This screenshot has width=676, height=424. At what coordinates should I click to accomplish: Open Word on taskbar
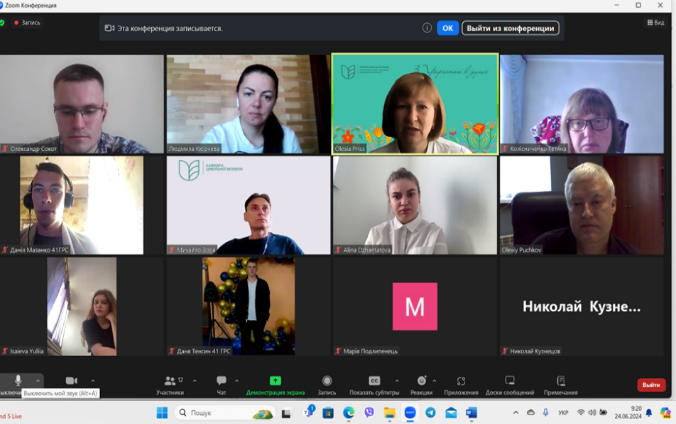[x=471, y=413]
